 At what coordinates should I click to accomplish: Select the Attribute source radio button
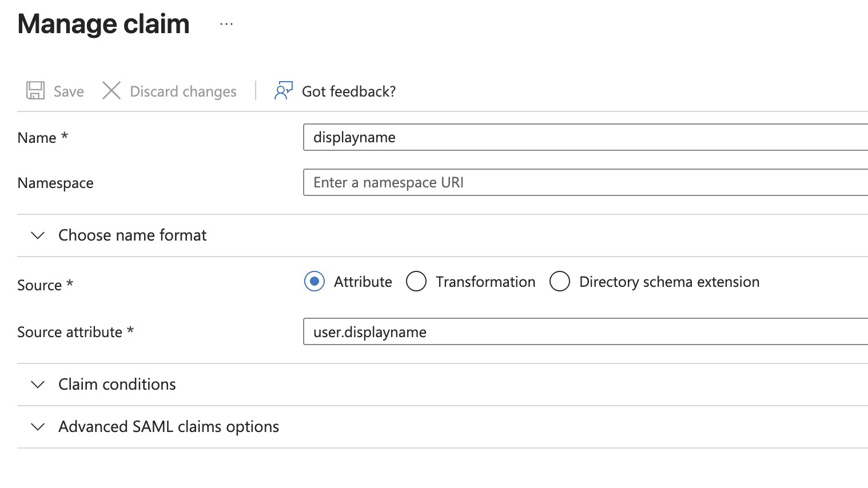pyautogui.click(x=314, y=282)
